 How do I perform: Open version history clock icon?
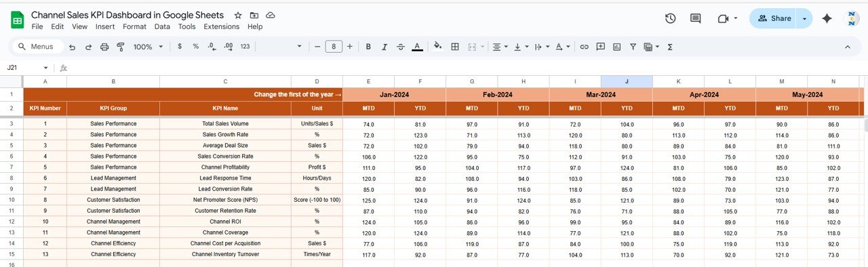670,18
